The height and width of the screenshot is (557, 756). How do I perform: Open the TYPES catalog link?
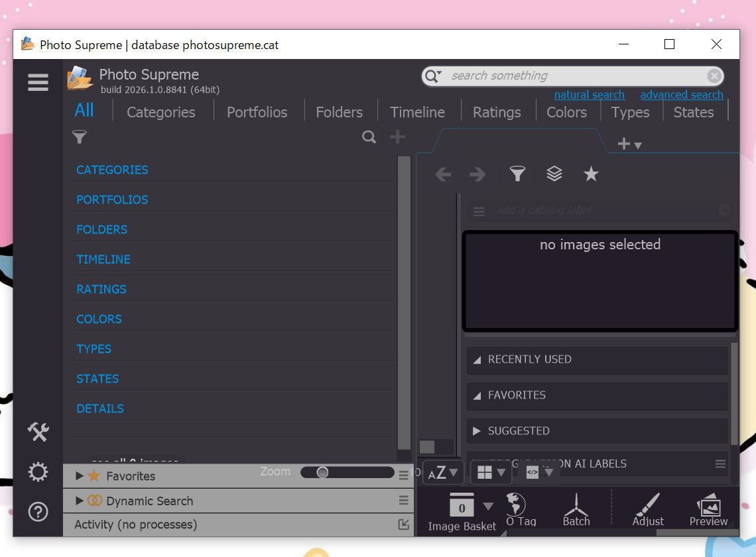94,349
